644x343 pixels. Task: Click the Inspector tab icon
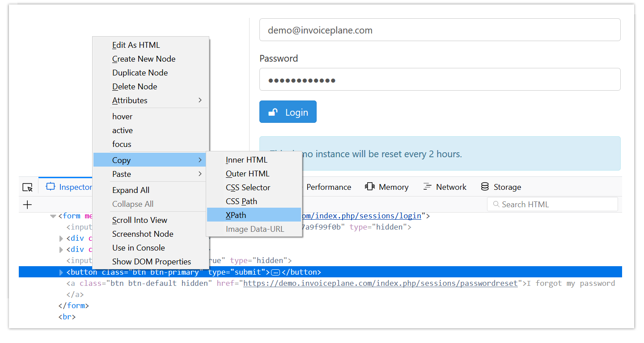51,187
